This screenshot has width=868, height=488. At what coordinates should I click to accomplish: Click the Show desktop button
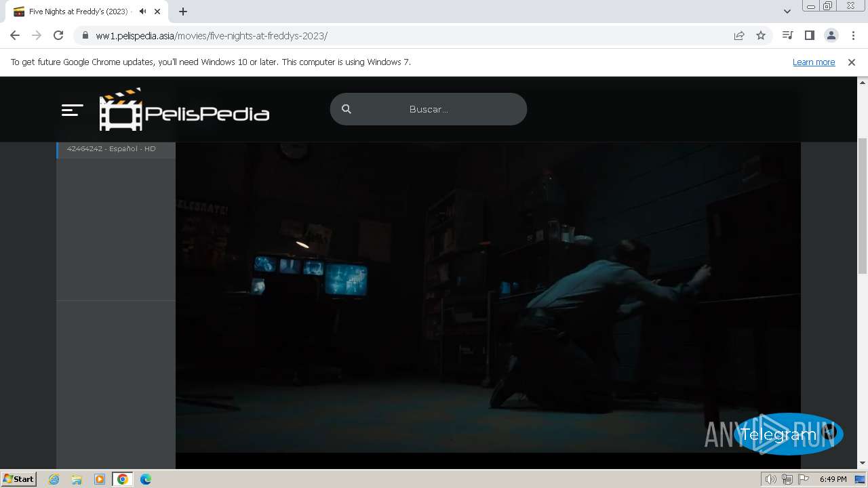tap(861, 479)
